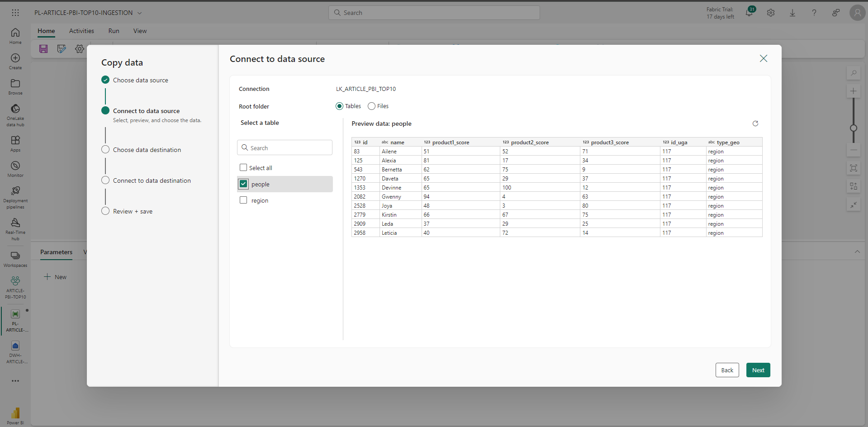The width and height of the screenshot is (868, 427).
Task: Open Real-Time hub in sidebar
Action: click(15, 229)
